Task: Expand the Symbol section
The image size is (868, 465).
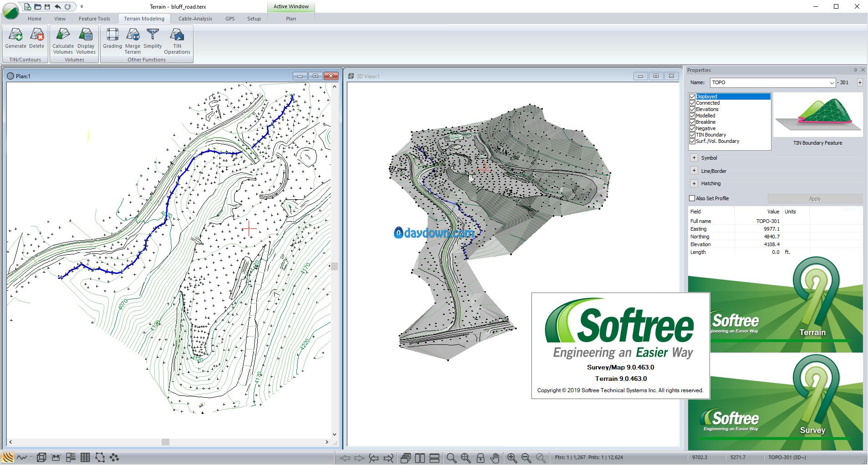Action: [694, 158]
